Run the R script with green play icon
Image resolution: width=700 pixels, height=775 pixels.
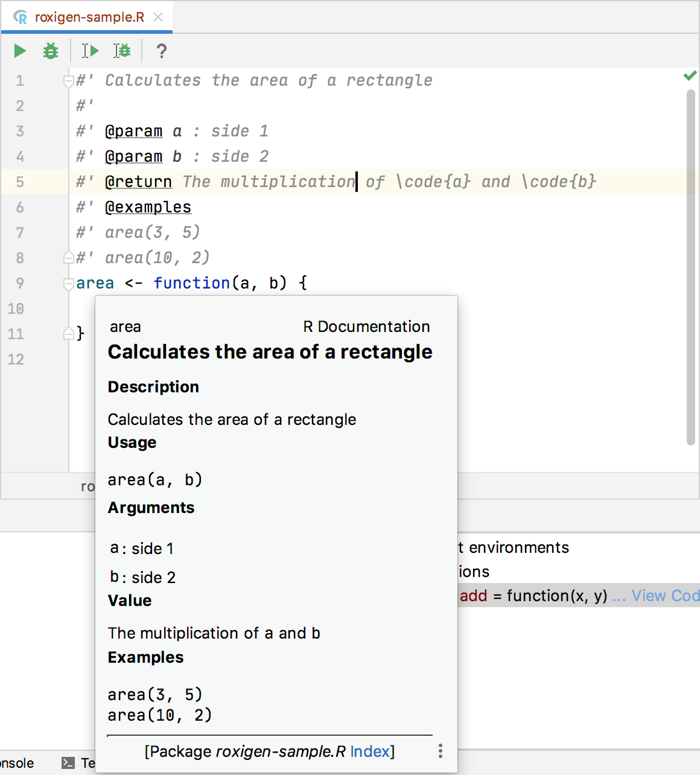20,51
